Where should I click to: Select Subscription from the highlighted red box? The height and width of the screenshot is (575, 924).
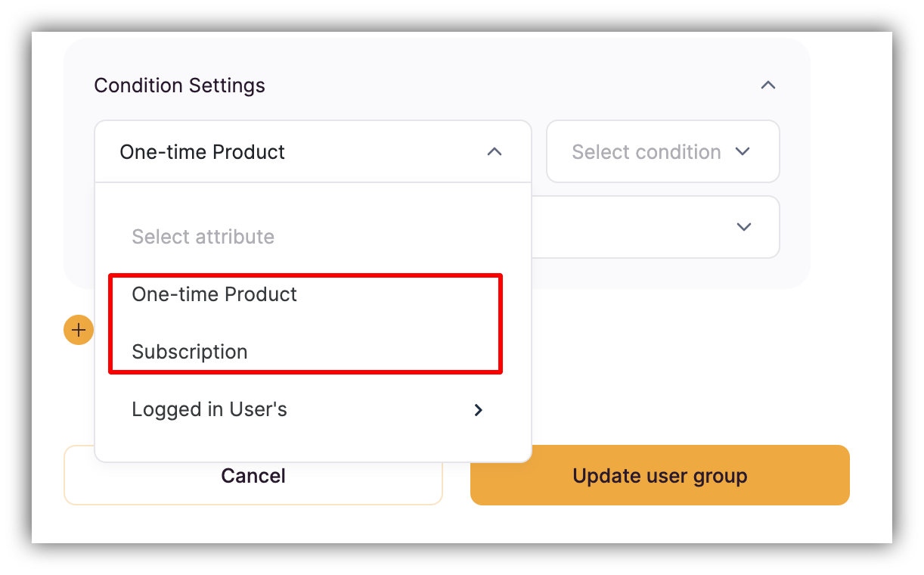(x=190, y=352)
